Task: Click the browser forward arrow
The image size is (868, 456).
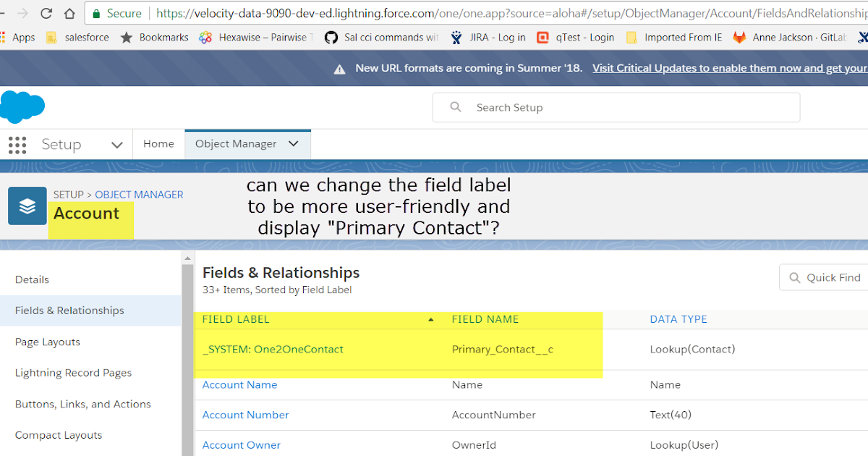Action: [x=22, y=13]
